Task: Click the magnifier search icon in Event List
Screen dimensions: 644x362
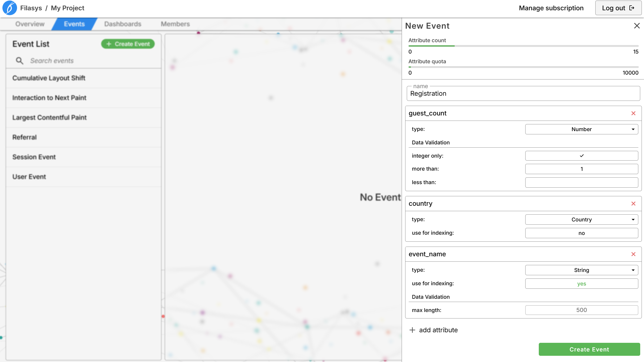Action: [19, 61]
